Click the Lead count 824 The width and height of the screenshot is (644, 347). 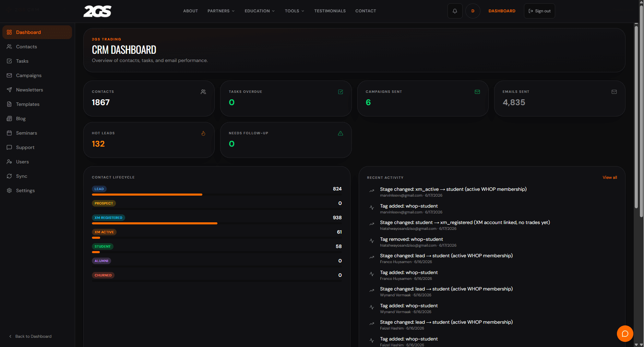pyautogui.click(x=337, y=189)
